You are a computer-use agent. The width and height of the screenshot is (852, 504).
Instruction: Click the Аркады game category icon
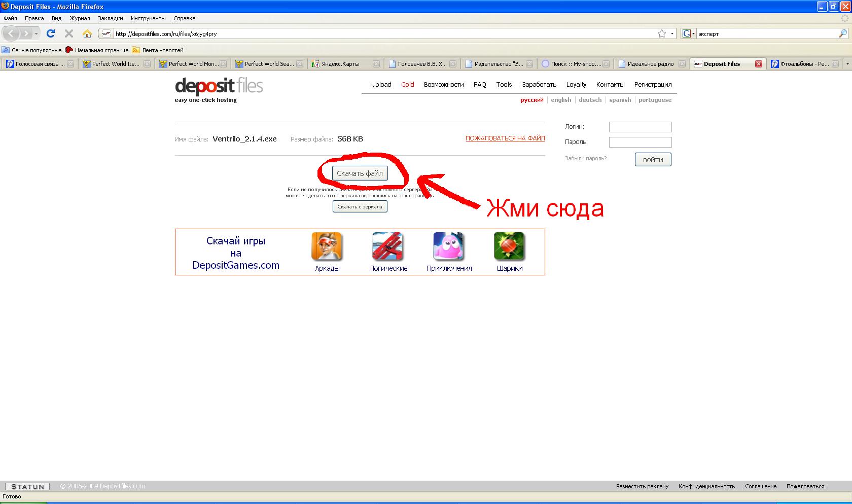[x=327, y=246]
